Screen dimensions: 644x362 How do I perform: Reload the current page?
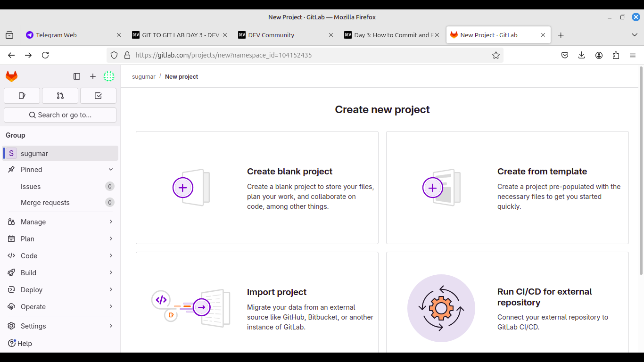pos(45,55)
